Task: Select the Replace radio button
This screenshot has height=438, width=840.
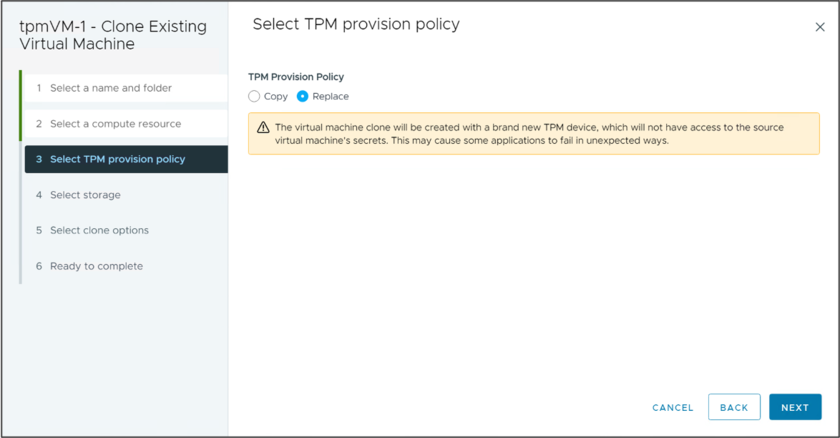Action: [x=303, y=96]
